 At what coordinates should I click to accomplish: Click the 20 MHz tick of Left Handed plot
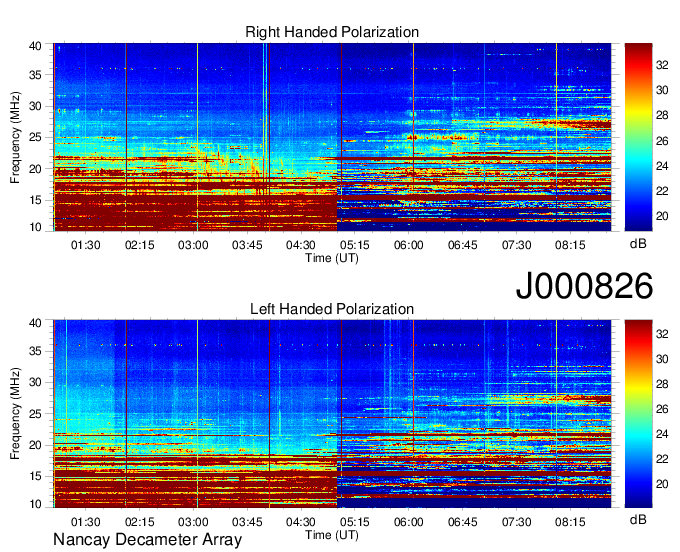(x=35, y=445)
